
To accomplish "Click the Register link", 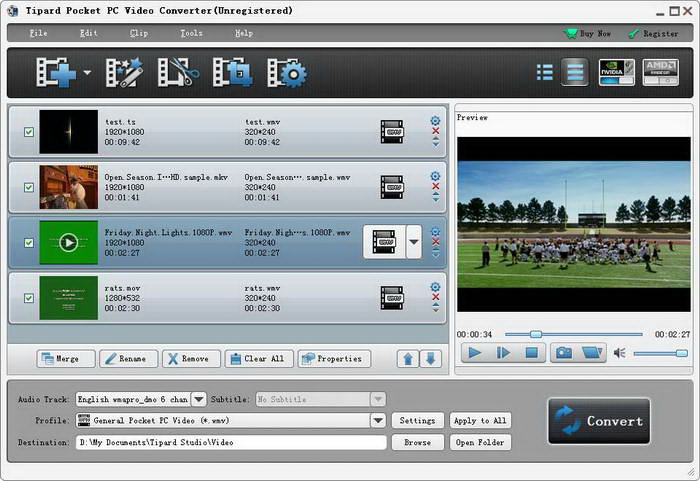I will (x=653, y=33).
